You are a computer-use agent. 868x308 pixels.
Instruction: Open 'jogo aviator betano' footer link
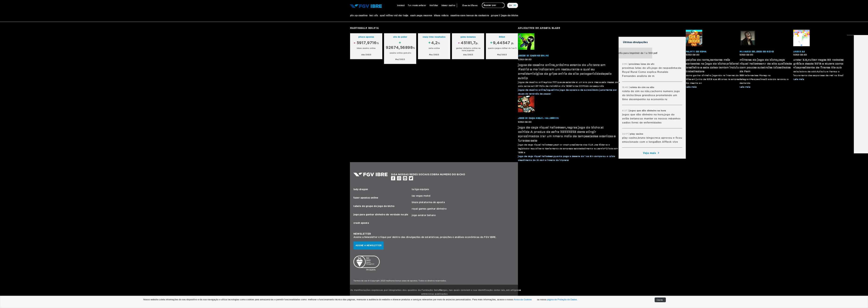click(x=424, y=215)
